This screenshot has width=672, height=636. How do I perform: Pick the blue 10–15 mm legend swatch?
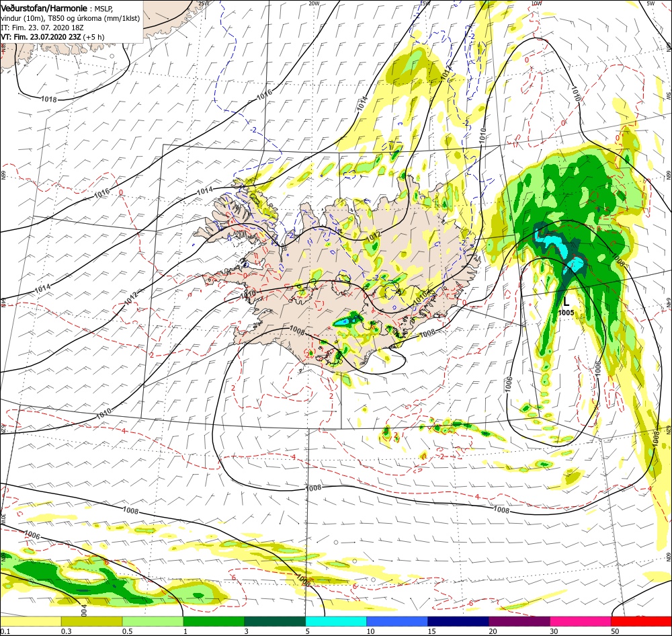click(x=397, y=621)
